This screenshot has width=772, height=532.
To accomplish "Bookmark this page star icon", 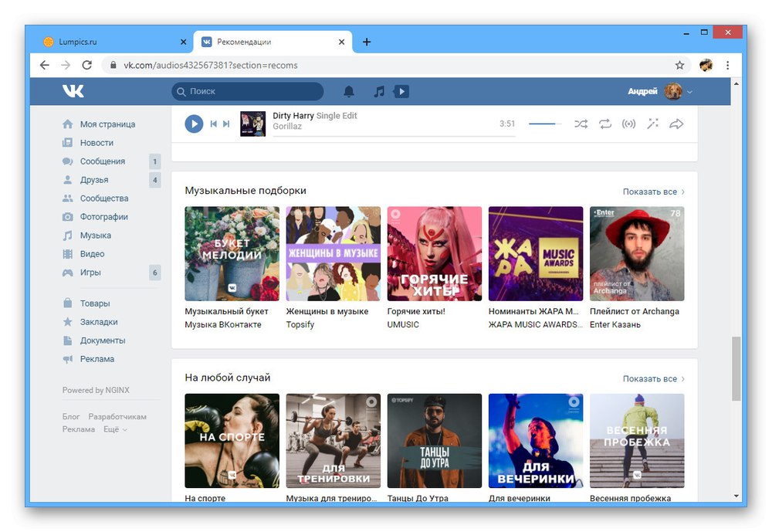I will [679, 65].
